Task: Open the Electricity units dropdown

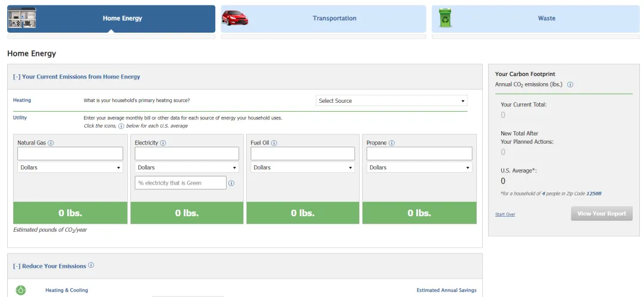Action: 186,168
